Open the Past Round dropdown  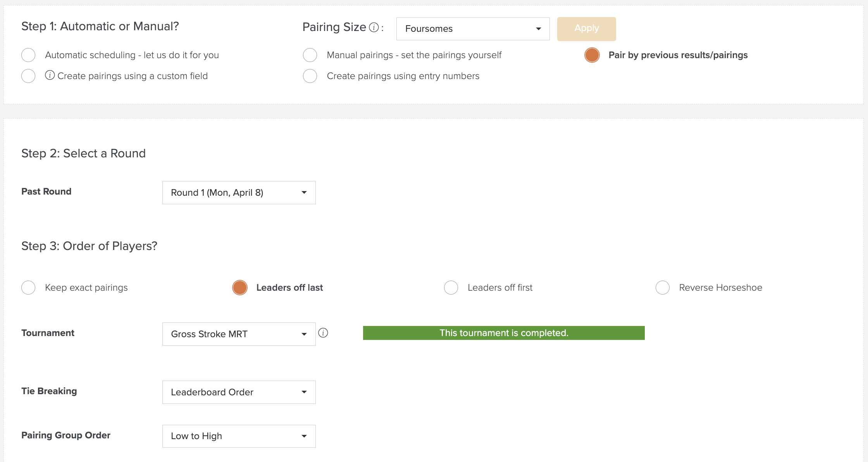[239, 193]
